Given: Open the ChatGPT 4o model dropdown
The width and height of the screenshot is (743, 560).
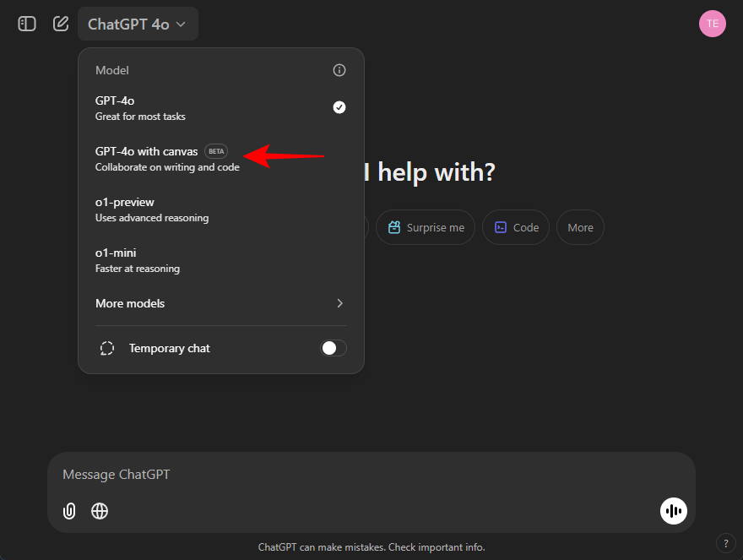Looking at the screenshot, I should [x=138, y=24].
